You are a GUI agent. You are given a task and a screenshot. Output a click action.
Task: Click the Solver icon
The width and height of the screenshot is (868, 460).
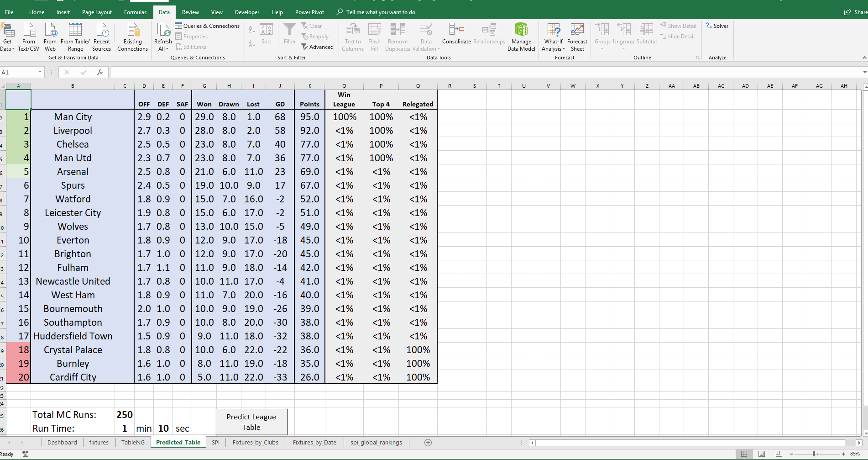[717, 26]
